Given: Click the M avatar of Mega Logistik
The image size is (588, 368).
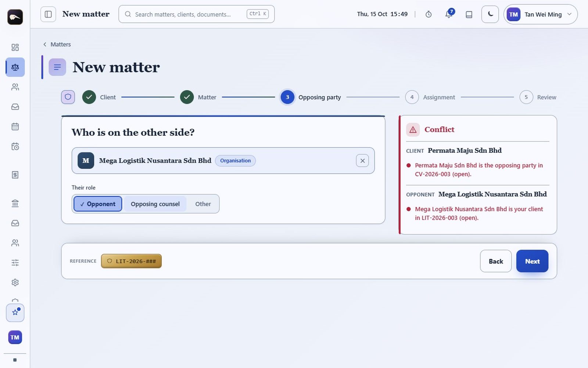Looking at the screenshot, I should coord(86,160).
